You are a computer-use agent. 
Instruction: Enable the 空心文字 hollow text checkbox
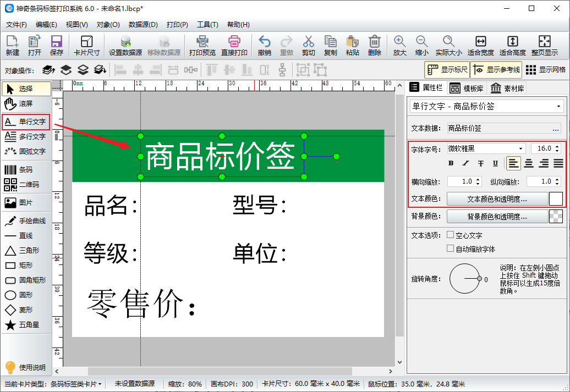coord(451,235)
